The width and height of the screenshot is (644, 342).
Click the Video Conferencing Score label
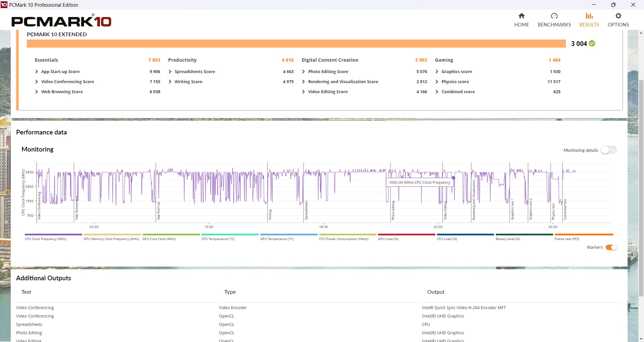pos(67,82)
